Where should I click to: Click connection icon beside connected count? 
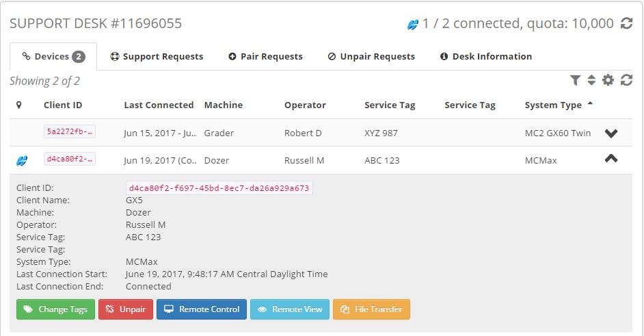click(412, 25)
